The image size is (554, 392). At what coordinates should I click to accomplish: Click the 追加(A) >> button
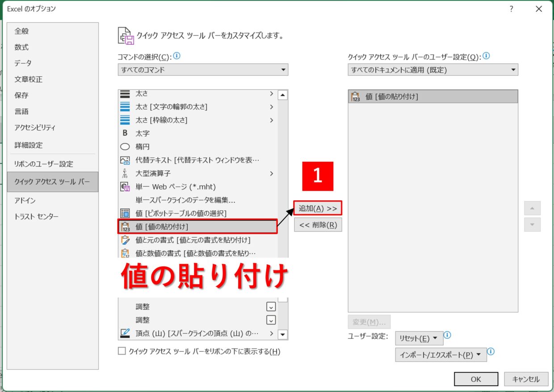(x=318, y=208)
